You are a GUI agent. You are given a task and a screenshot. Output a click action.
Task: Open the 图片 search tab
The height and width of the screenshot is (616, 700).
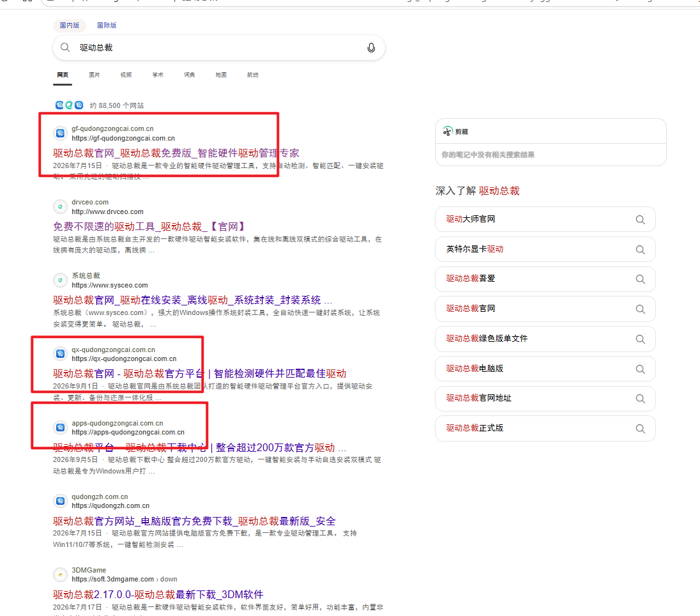(94, 75)
